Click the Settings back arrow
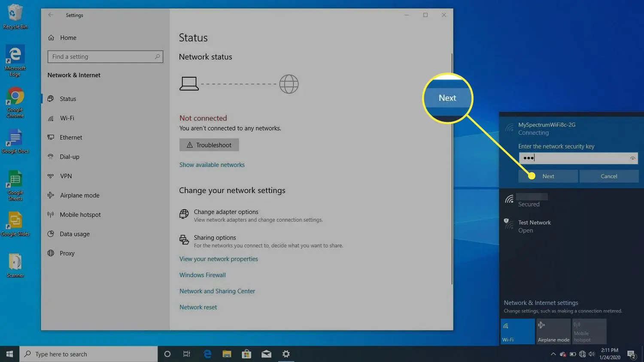The width and height of the screenshot is (644, 362). pos(51,15)
